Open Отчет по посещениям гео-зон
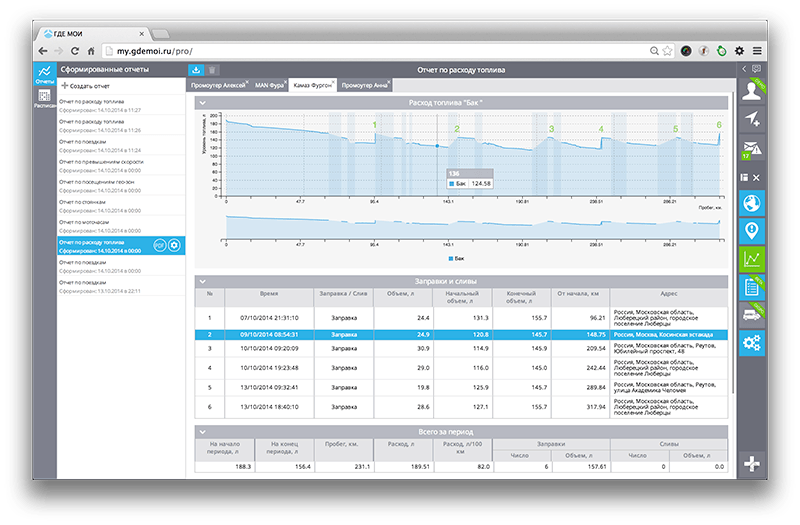800x525 pixels. 121,186
